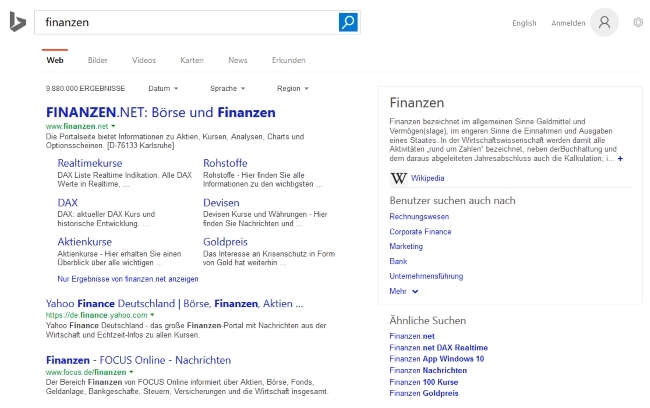Open the Aktienkurse sublink
650x408 pixels.
[x=85, y=242]
